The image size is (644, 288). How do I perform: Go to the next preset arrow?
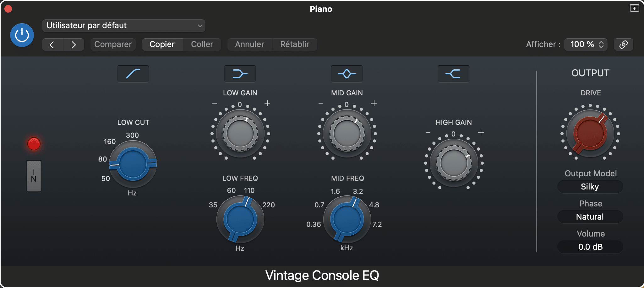click(74, 45)
